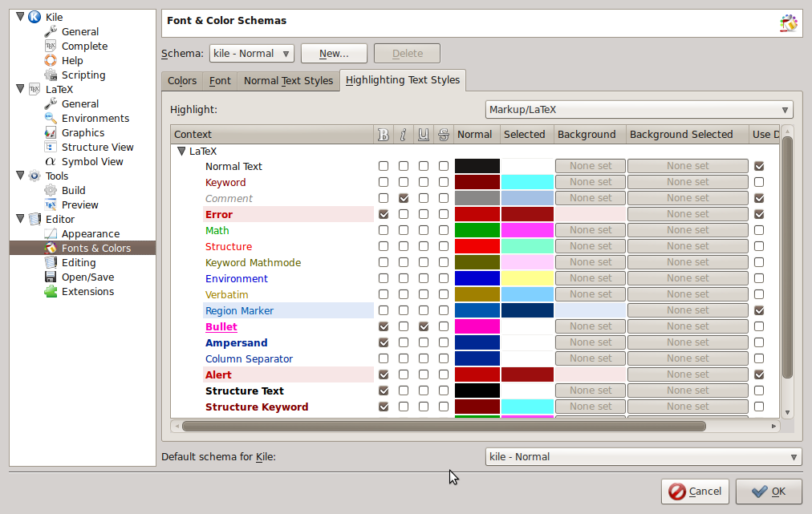The width and height of the screenshot is (812, 514).
Task: Select the Fonts & Colors icon
Action: 51,249
